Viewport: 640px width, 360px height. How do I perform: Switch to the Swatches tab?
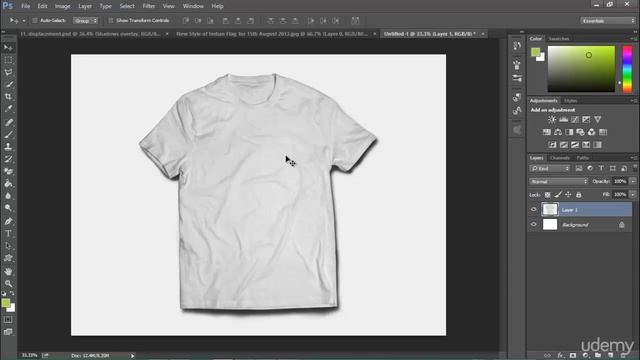[559, 39]
